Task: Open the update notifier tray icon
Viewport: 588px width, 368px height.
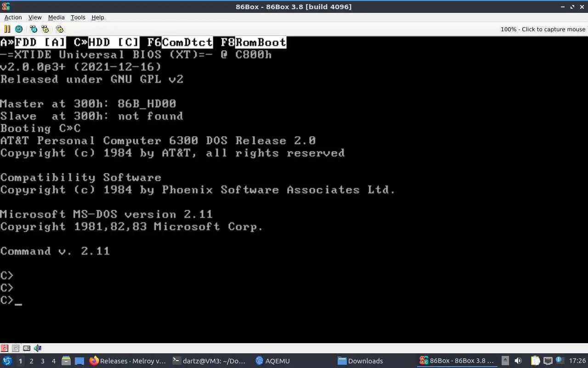Action: (560, 361)
